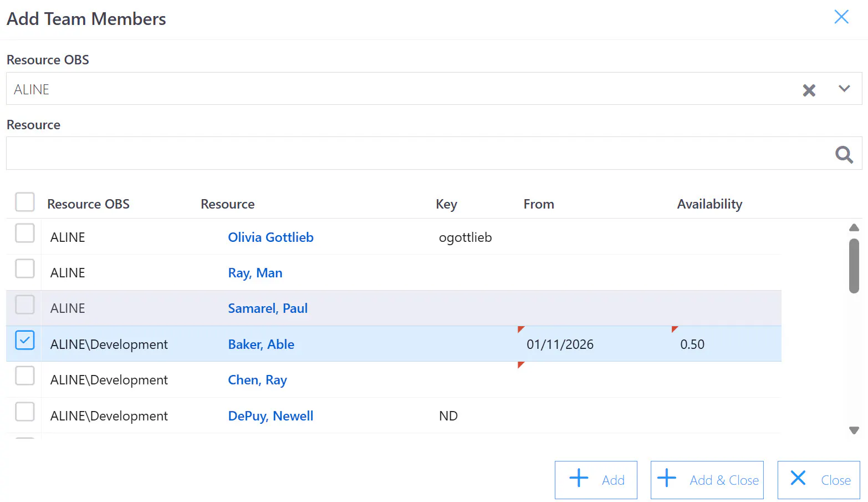Focus the Resource search field

click(x=434, y=153)
